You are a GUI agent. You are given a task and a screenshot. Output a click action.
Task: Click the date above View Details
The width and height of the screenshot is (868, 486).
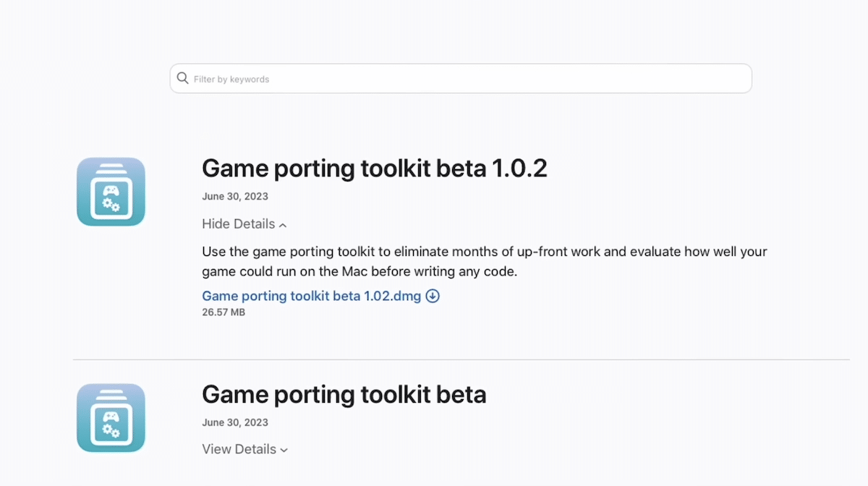point(235,422)
